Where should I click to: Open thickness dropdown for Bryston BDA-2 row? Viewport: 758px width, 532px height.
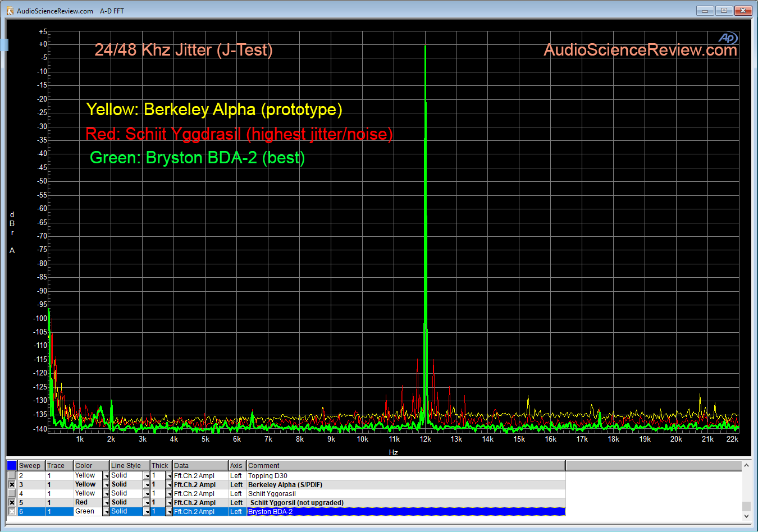tap(169, 512)
